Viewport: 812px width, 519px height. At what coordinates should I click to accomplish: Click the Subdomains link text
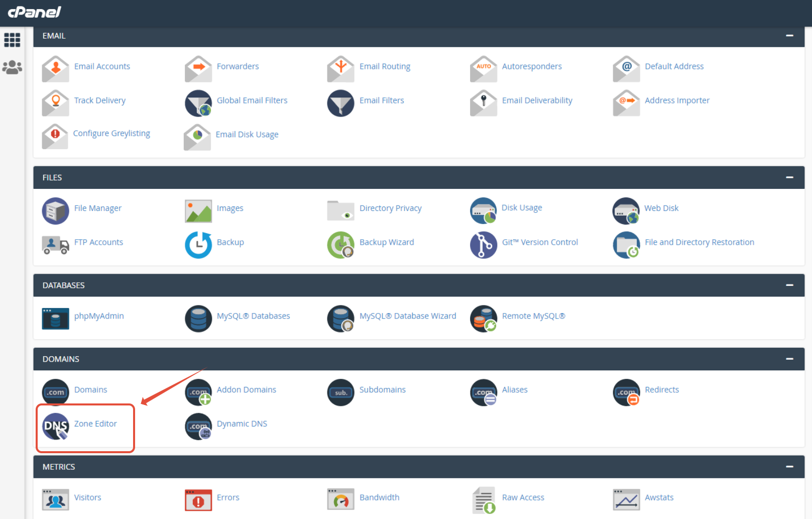(x=383, y=389)
